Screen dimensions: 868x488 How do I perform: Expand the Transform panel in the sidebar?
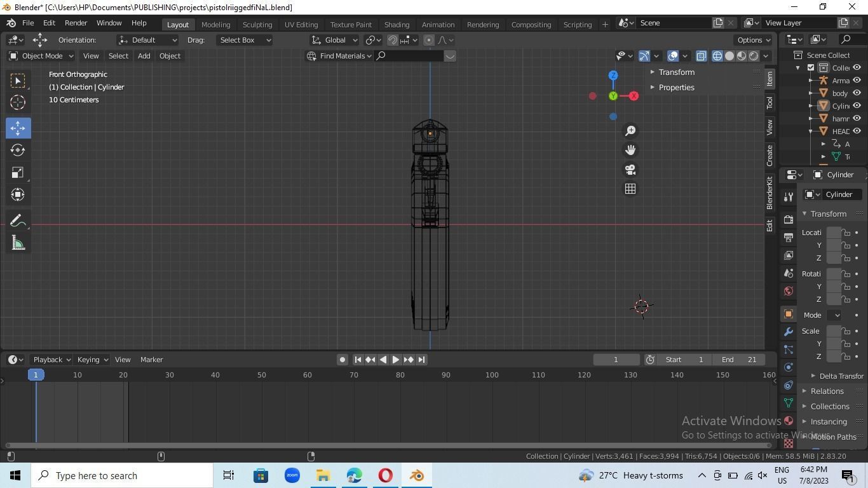[676, 72]
